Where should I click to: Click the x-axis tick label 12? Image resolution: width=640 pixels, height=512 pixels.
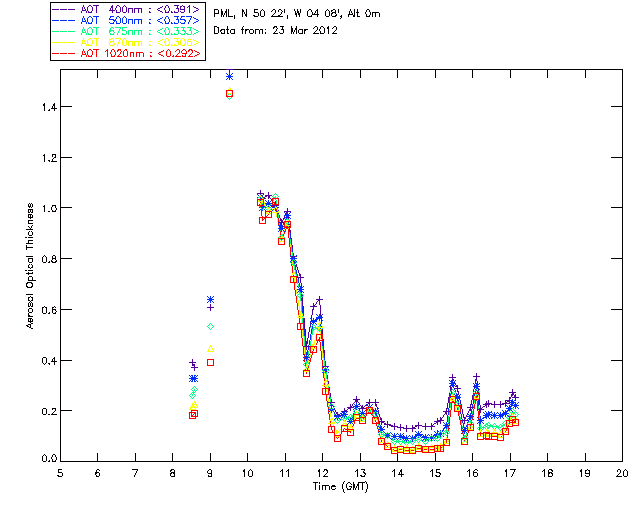pos(322,473)
